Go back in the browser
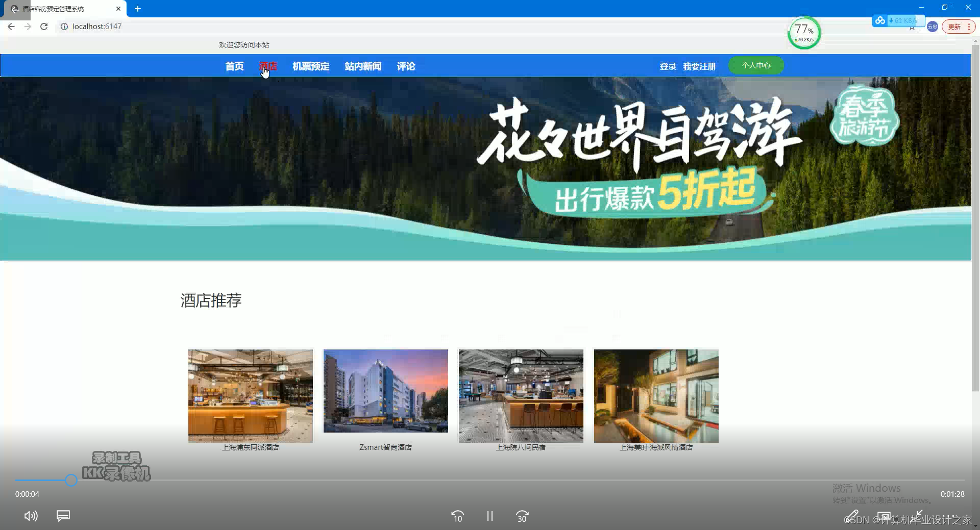This screenshot has height=530, width=980. [11, 27]
